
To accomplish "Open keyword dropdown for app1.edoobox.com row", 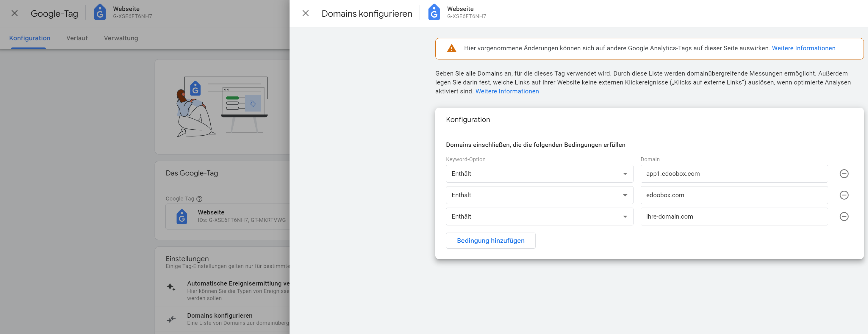I will pos(539,174).
